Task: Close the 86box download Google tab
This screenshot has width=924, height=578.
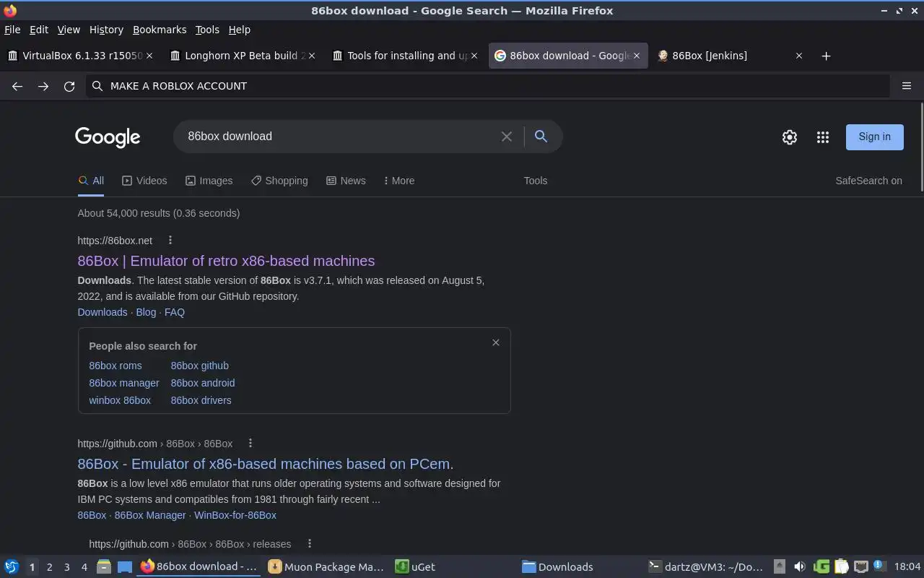Action: 637,56
